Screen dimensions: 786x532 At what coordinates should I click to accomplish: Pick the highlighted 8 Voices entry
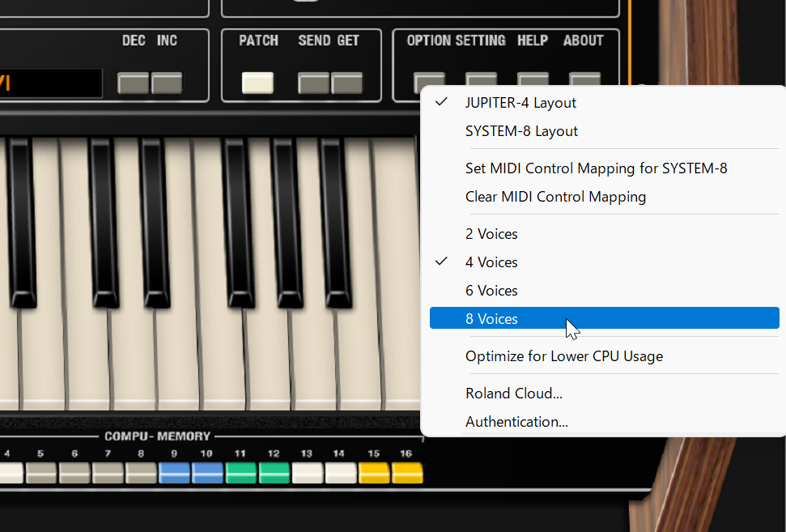click(604, 319)
